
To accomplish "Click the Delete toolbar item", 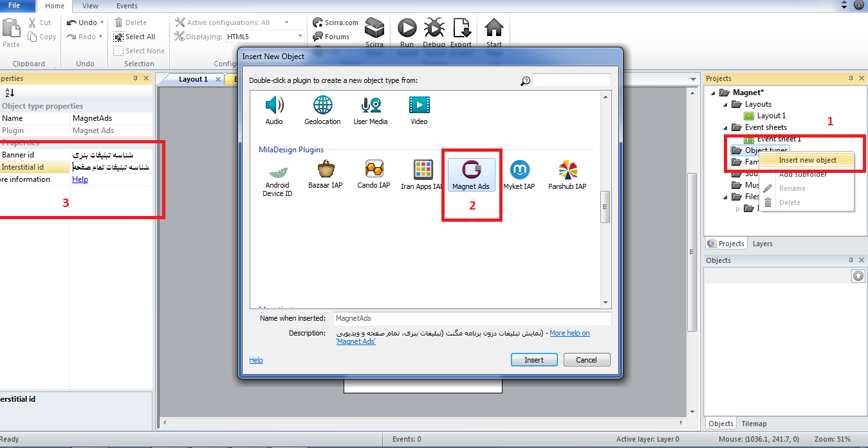I will (x=131, y=22).
